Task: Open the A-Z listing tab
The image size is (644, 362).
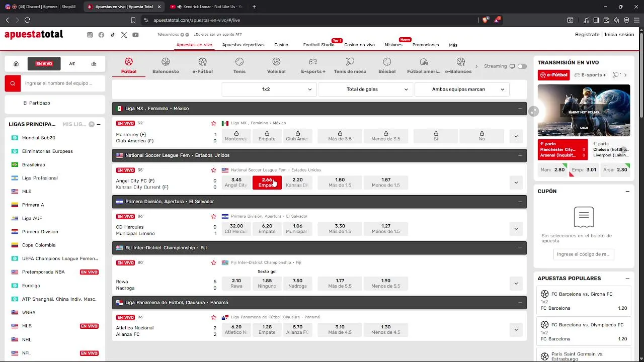Action: [72, 64]
